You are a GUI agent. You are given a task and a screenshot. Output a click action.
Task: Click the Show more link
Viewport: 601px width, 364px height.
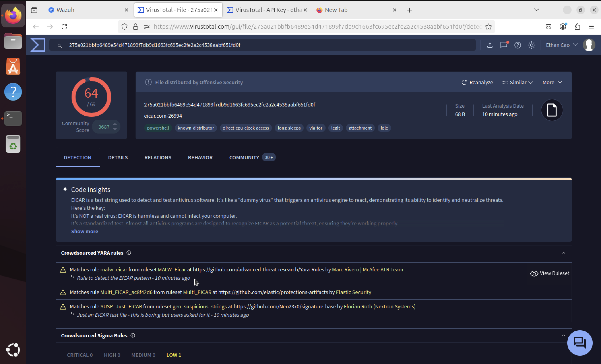coord(84,231)
